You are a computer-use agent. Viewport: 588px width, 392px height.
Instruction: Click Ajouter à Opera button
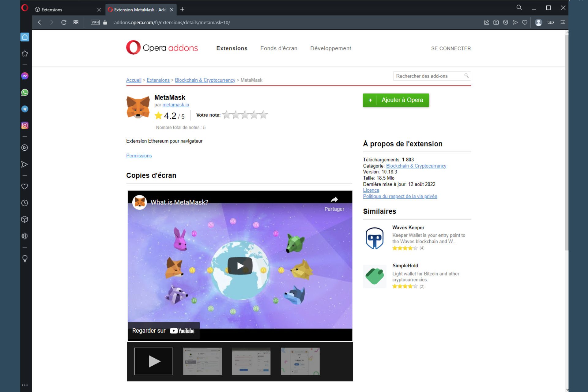[x=396, y=100]
